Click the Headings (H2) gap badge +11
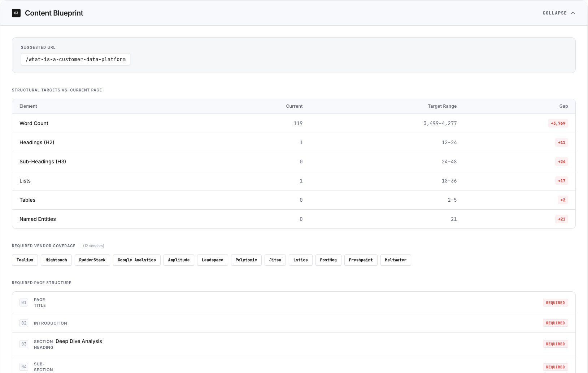This screenshot has width=588, height=373. (x=561, y=142)
